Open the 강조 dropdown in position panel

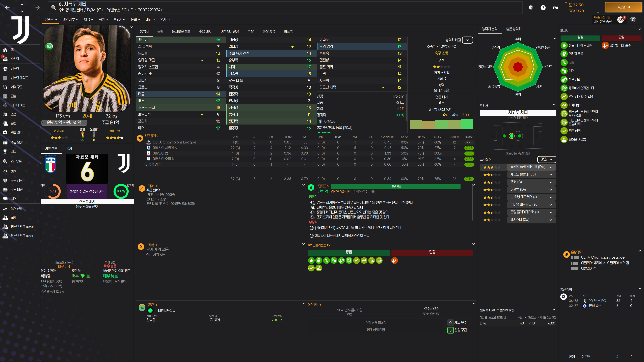pos(547,159)
